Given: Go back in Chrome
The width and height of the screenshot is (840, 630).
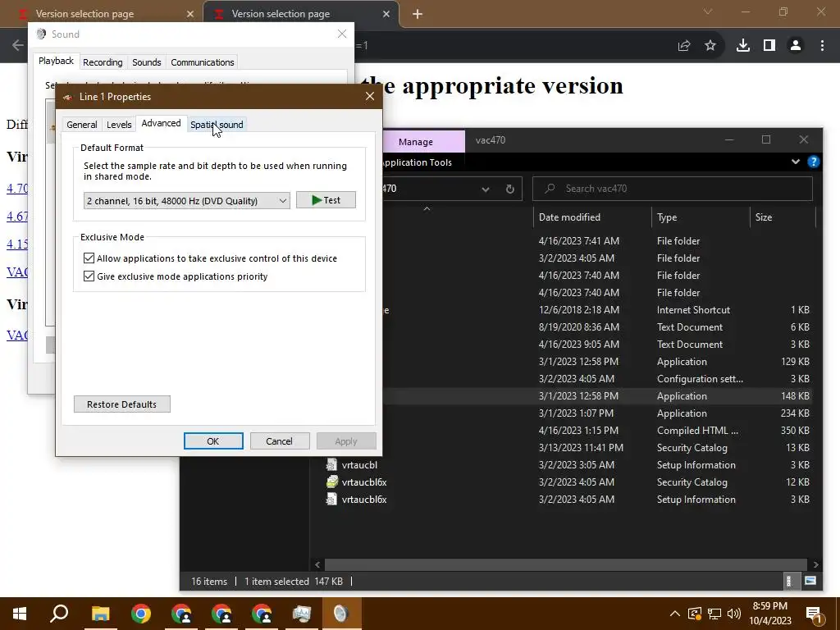Looking at the screenshot, I should (18, 46).
